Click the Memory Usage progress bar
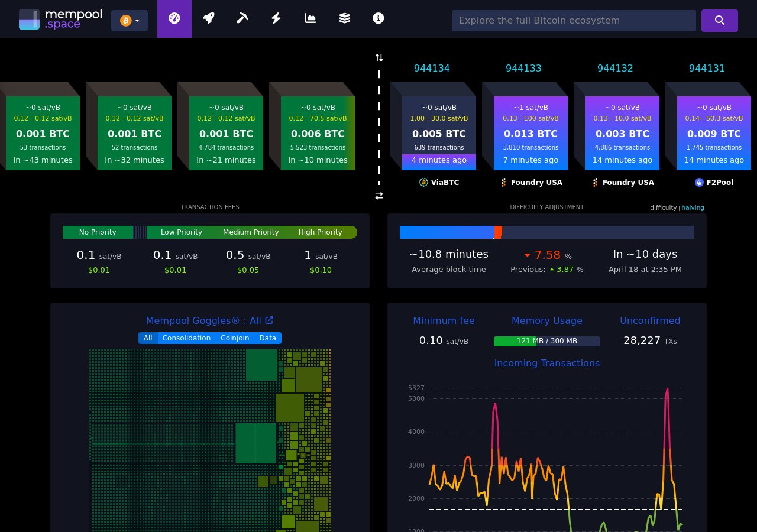Image resolution: width=757 pixels, height=532 pixels. point(547,341)
